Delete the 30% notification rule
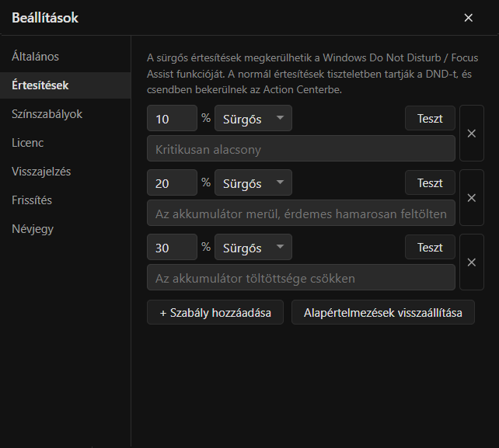Screen dimensions: 499x448 coord(472,262)
